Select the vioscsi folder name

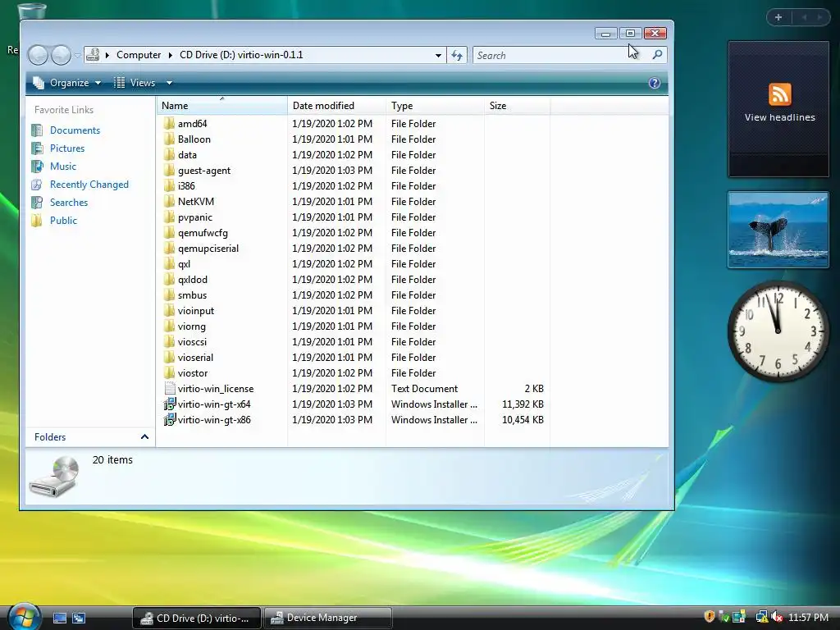coord(192,342)
